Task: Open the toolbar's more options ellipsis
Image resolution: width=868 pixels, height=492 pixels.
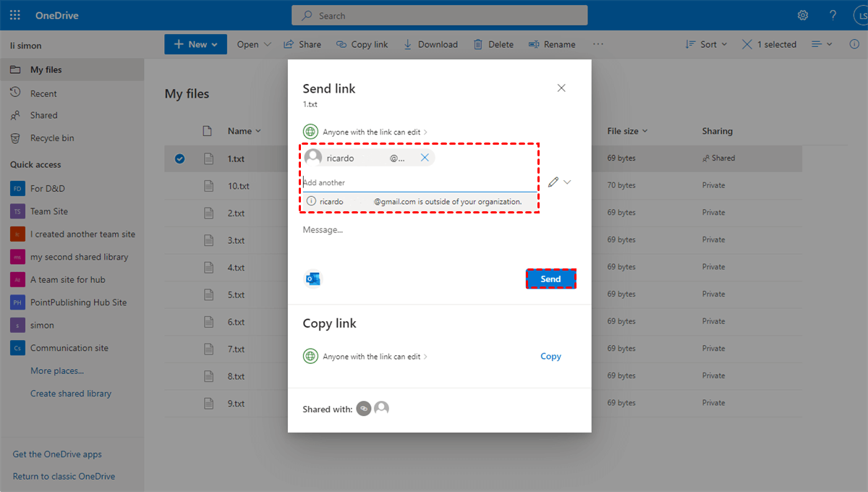Action: (x=598, y=44)
